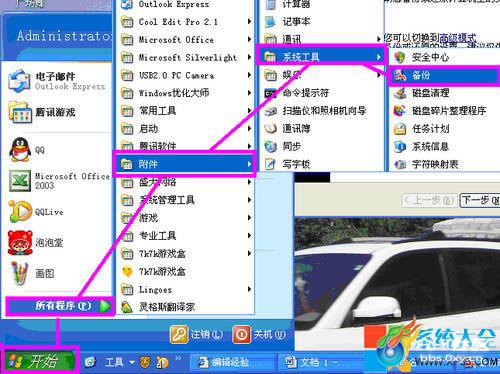This screenshot has height=374, width=500.
Task: Open 通讯 Communications folder icon
Action: 271,40
